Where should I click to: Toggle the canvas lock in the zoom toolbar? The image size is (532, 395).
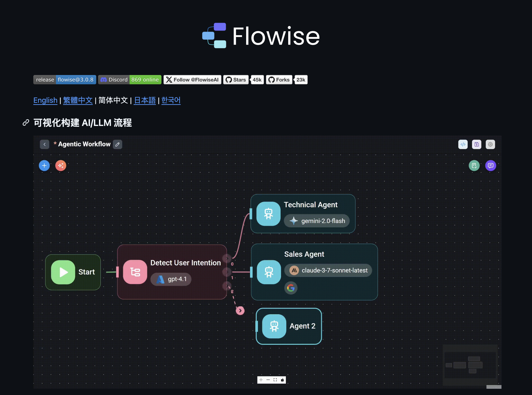pos(283,380)
